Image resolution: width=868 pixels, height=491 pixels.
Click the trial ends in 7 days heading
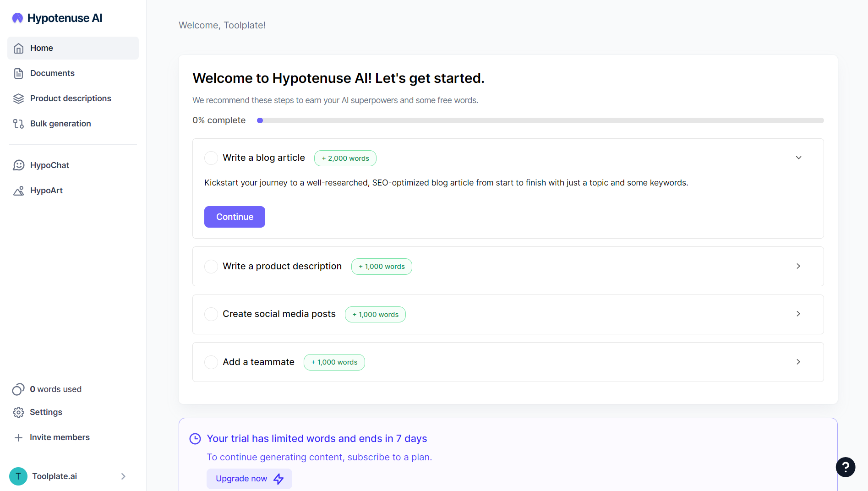coord(317,439)
